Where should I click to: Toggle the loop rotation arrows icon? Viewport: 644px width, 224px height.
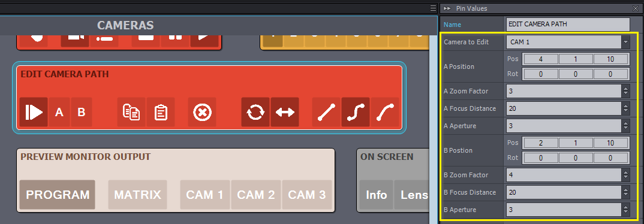coord(255,112)
